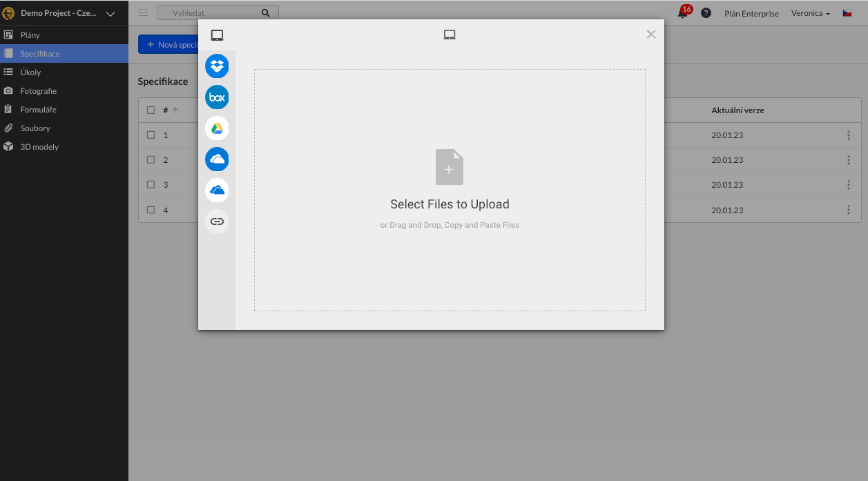Go to Úkoly in the sidebar
The height and width of the screenshot is (481, 868).
point(30,72)
